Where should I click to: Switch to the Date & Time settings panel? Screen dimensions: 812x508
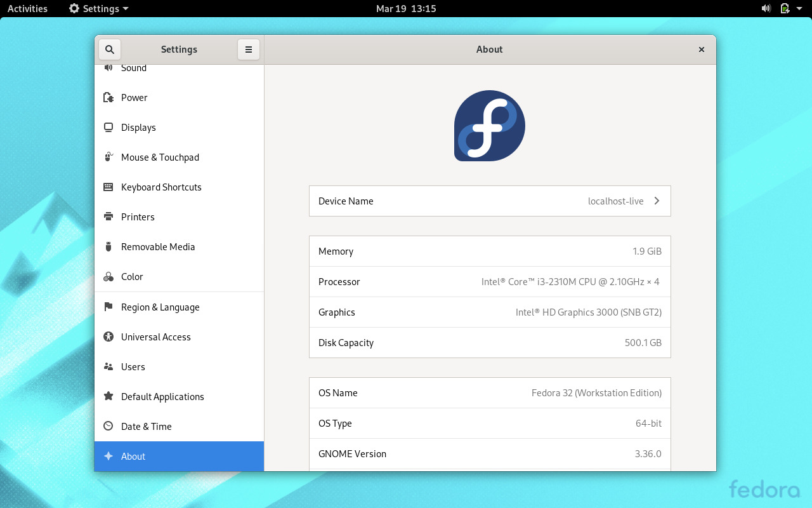tap(147, 426)
